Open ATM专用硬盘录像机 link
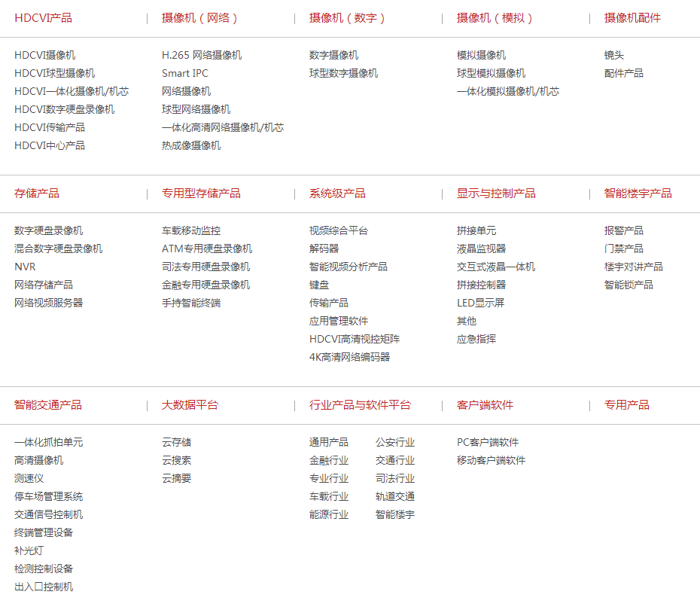The image size is (700, 613). click(x=207, y=249)
